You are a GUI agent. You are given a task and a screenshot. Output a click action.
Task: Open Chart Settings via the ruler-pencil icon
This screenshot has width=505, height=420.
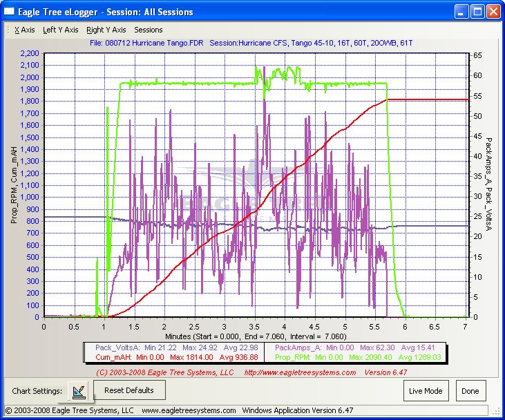click(x=78, y=391)
